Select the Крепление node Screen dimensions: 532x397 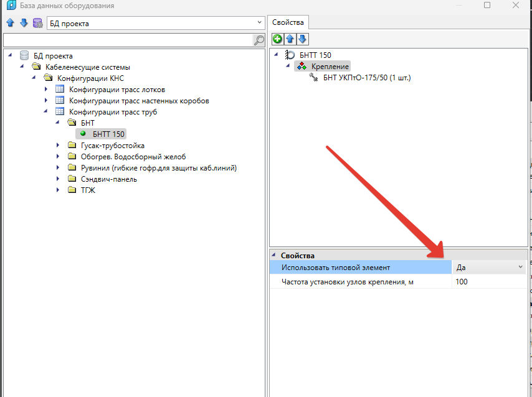point(330,67)
